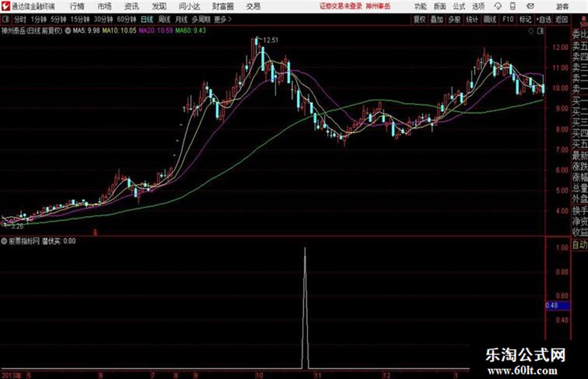This screenshot has width=588, height=379.
Task: Switch to the 周线 weekly tab
Action: point(164,19)
